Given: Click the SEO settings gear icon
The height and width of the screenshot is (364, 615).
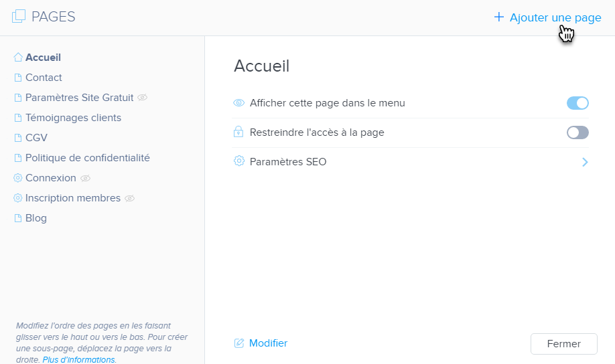Looking at the screenshot, I should point(238,161).
